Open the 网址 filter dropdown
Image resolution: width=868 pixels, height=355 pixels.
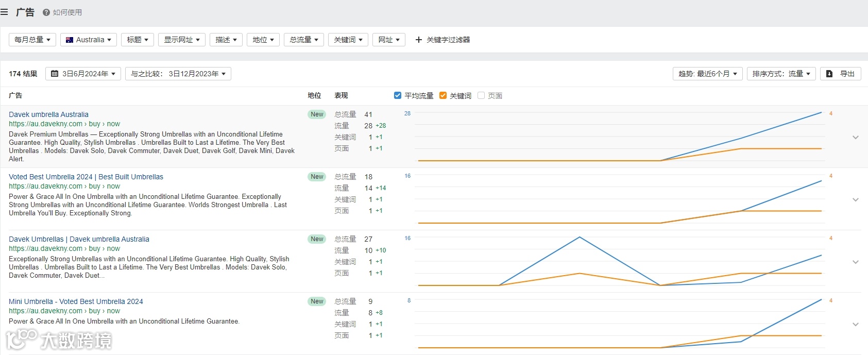(x=389, y=40)
